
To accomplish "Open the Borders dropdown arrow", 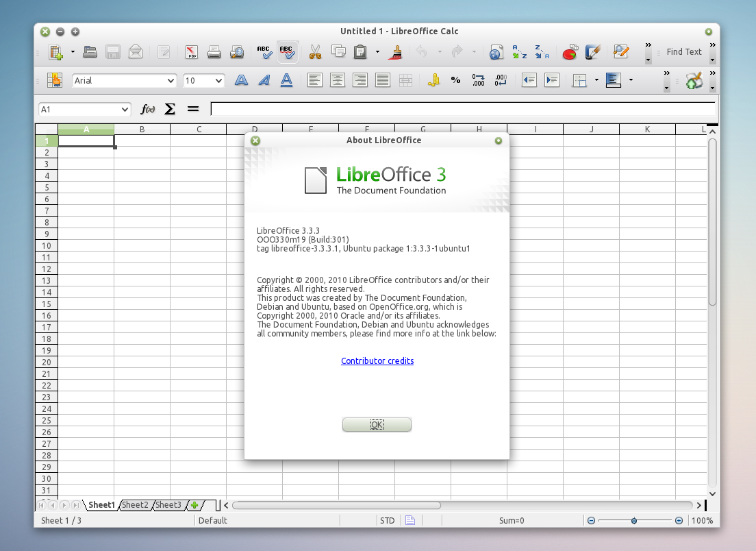I will click(x=596, y=80).
